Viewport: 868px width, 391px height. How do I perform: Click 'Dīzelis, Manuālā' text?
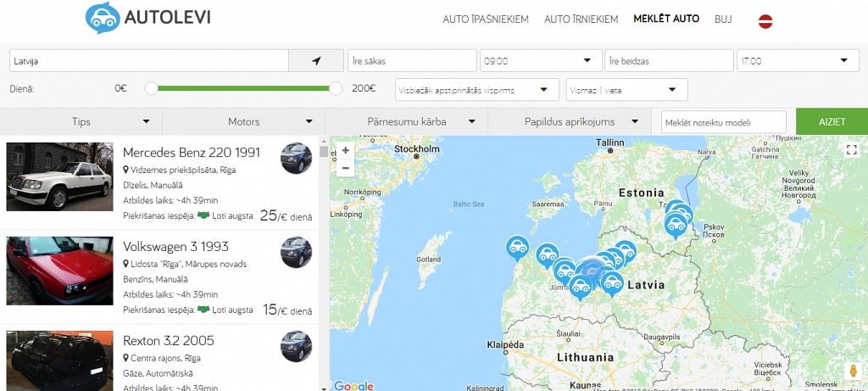[x=153, y=185]
